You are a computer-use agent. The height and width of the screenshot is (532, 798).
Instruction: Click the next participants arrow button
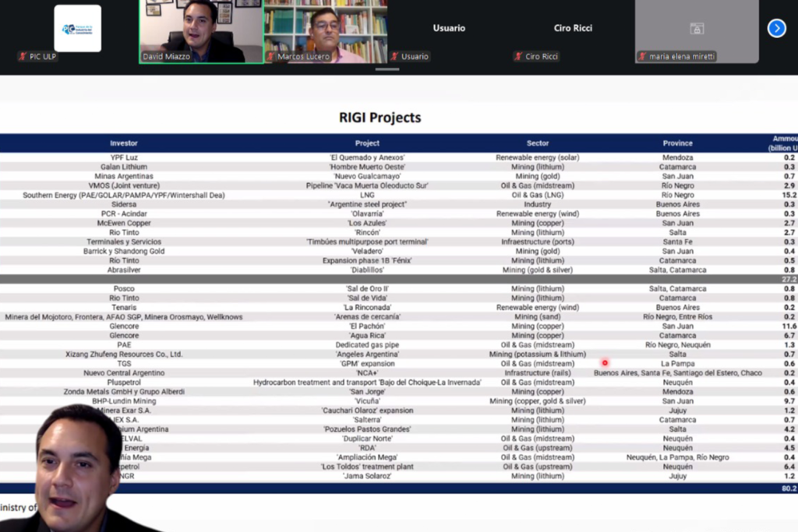pyautogui.click(x=776, y=29)
